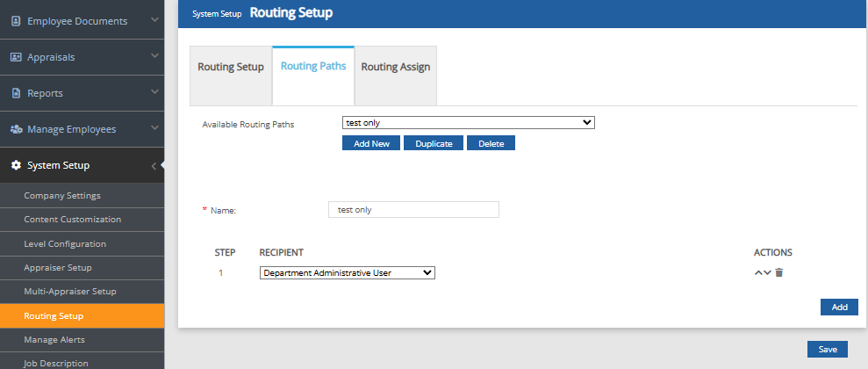Viewport: 868px width, 369px height.
Task: Click the move step down arrow icon
Action: (x=768, y=272)
